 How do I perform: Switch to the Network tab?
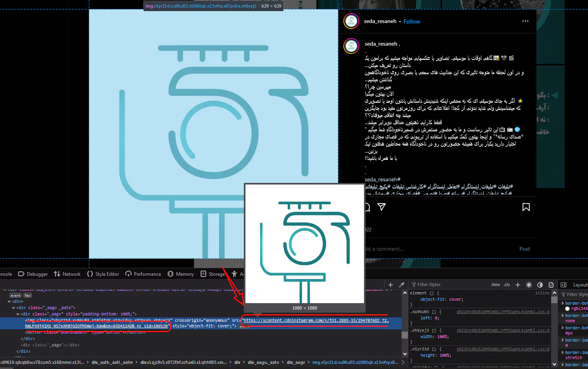tap(67, 274)
